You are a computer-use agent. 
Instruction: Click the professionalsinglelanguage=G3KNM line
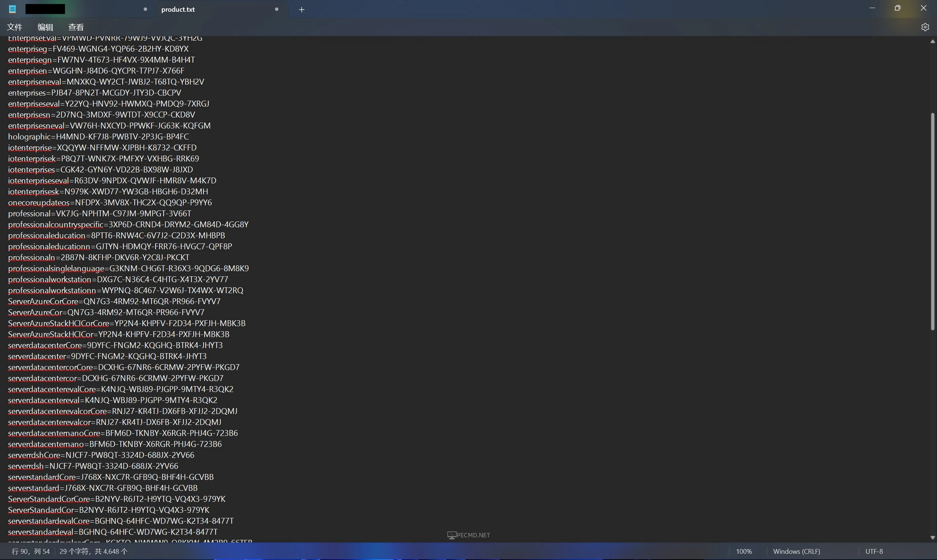(x=128, y=268)
